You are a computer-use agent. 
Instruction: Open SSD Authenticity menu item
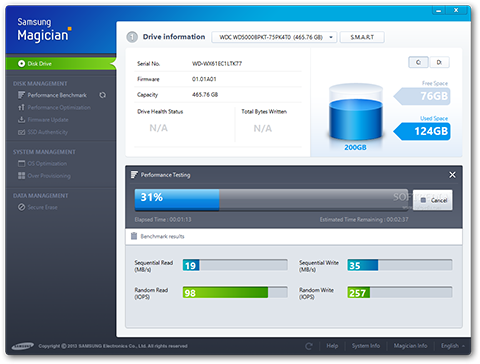[48, 132]
